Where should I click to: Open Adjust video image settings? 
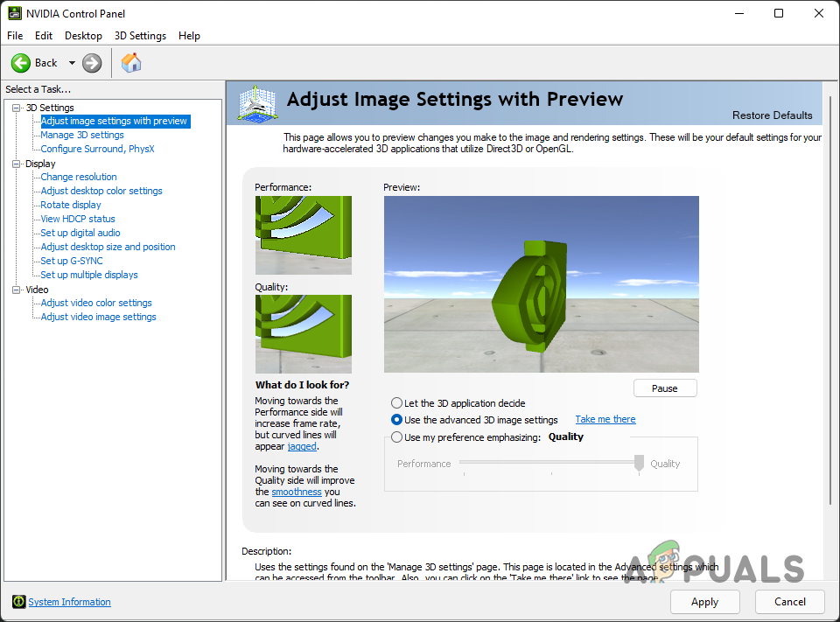pos(99,317)
